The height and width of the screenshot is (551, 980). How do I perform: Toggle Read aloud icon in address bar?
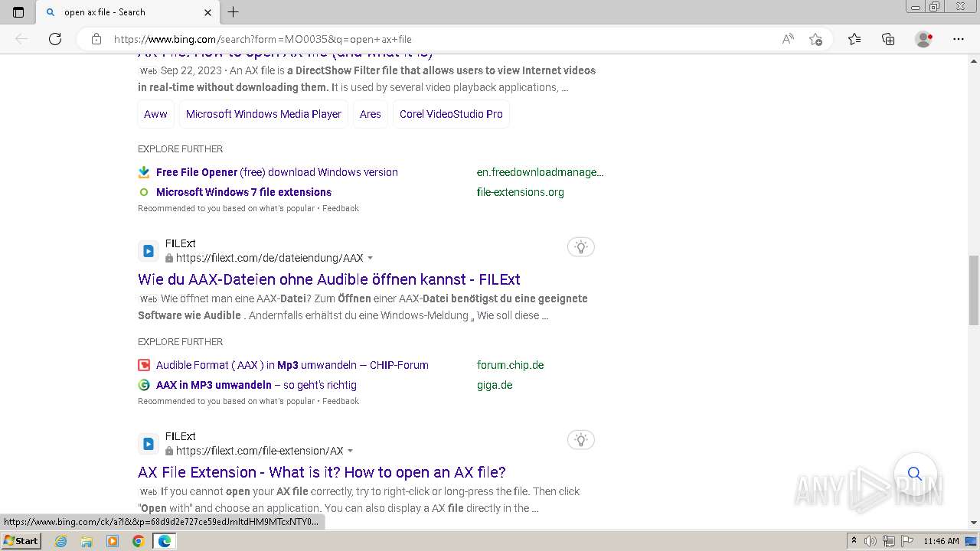tap(788, 39)
